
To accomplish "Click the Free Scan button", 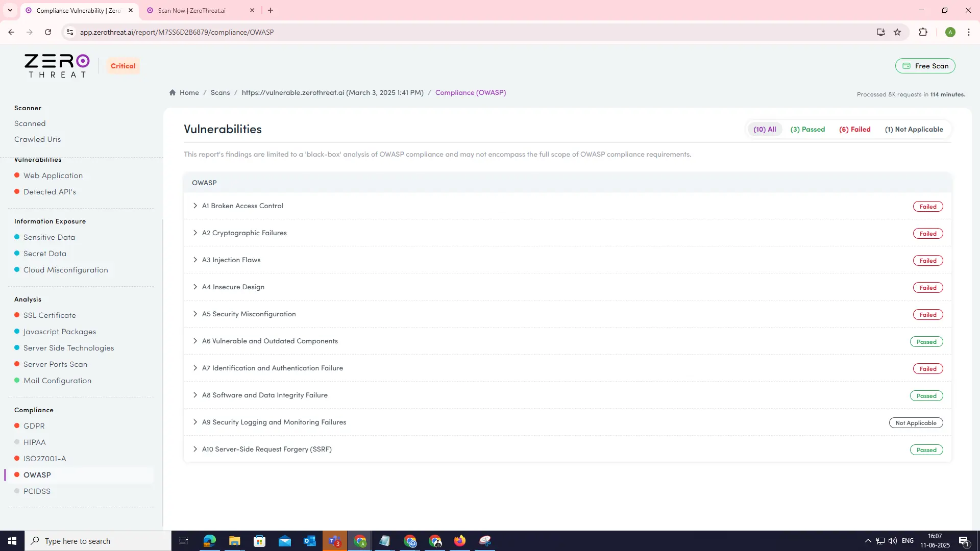I will pyautogui.click(x=925, y=66).
